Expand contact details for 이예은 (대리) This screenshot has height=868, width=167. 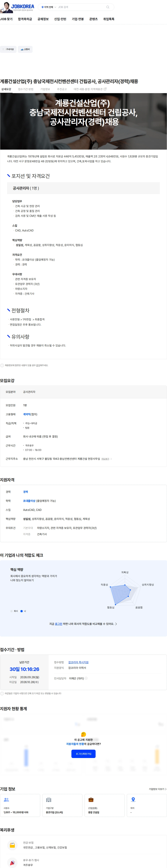(86, 678)
